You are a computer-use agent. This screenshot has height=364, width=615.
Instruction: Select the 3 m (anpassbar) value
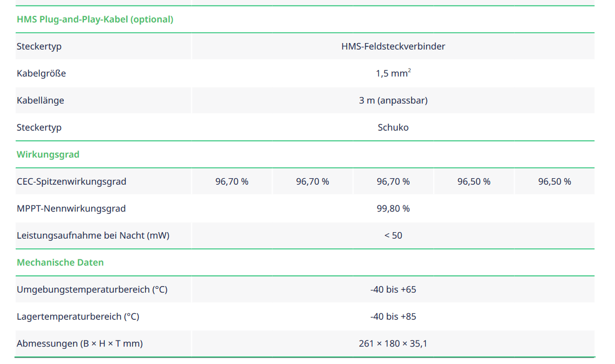point(393,100)
